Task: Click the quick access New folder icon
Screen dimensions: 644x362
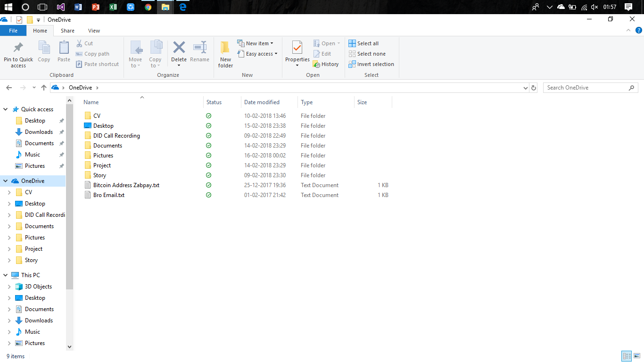Action: tap(30, 20)
